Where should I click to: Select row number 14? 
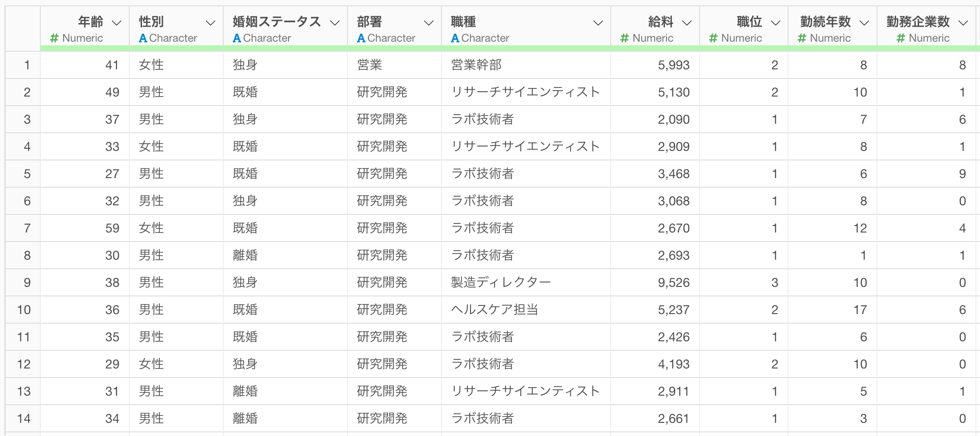point(24,418)
